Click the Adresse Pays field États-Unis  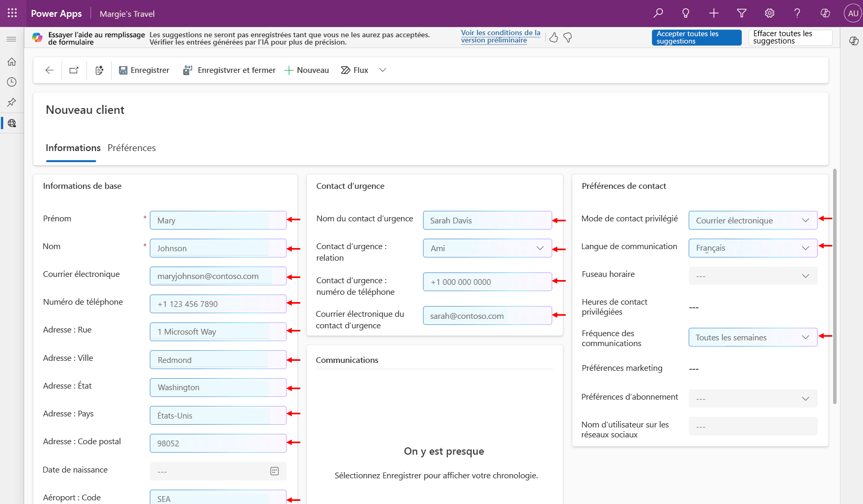218,415
